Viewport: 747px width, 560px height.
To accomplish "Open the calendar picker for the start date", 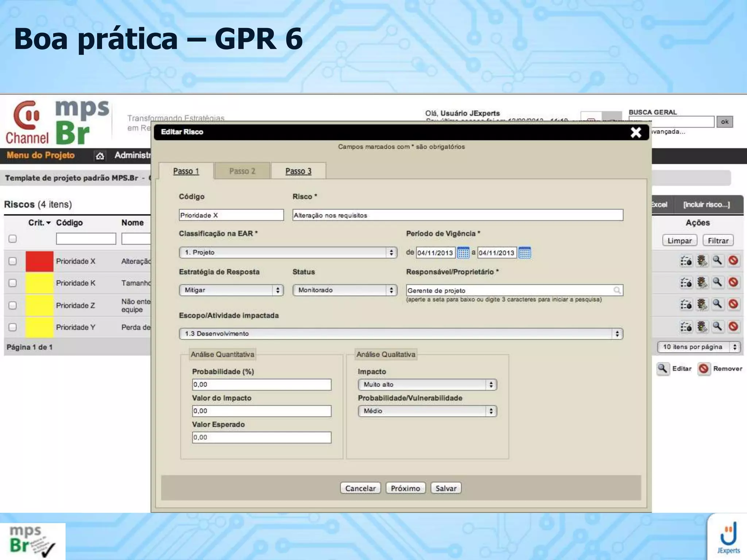I will pos(463,252).
